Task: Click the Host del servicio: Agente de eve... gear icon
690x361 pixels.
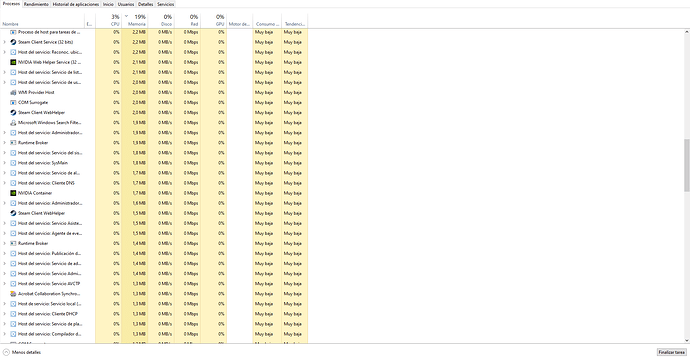Action: click(13, 233)
